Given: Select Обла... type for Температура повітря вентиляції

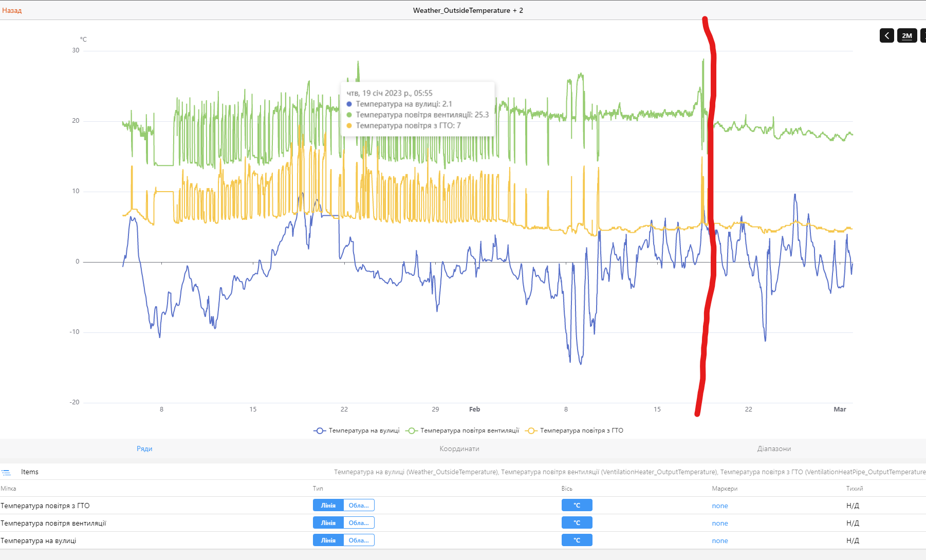Looking at the screenshot, I should (x=359, y=523).
